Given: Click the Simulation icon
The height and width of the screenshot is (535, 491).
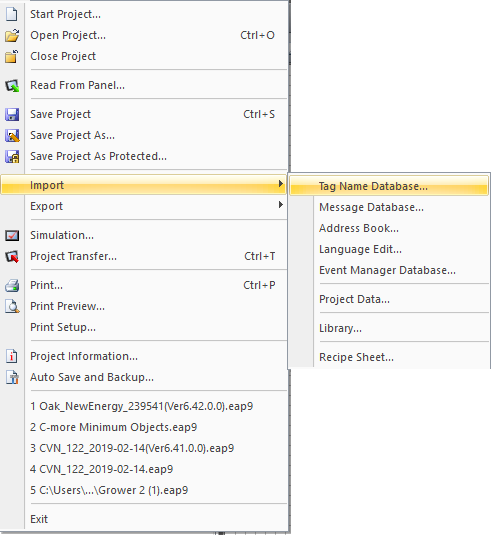Looking at the screenshot, I should click(x=12, y=235).
